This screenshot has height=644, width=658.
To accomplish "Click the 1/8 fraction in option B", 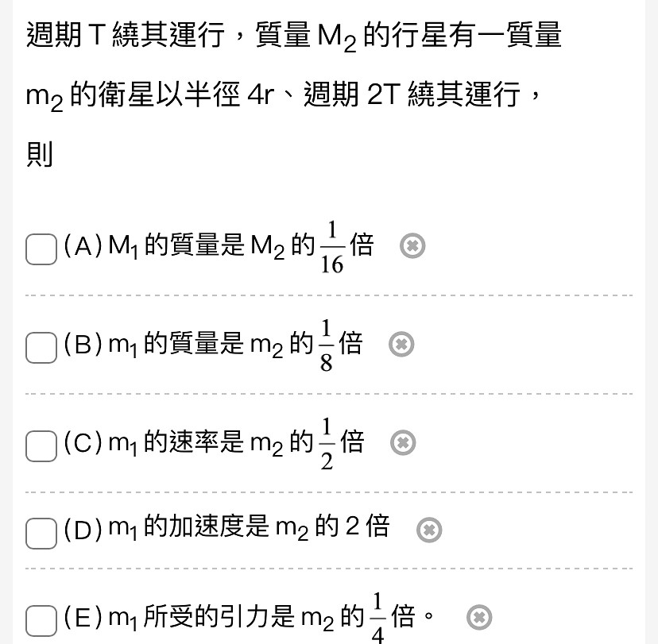I will 326,345.
